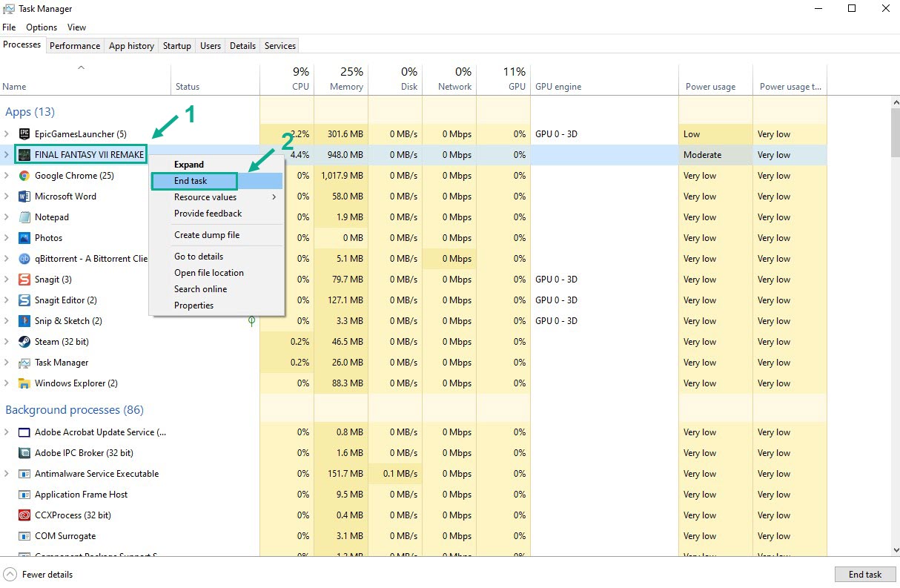Viewport: 900px width, 588px height.
Task: Click the vertical scrollbar up arrow
Action: (895, 102)
